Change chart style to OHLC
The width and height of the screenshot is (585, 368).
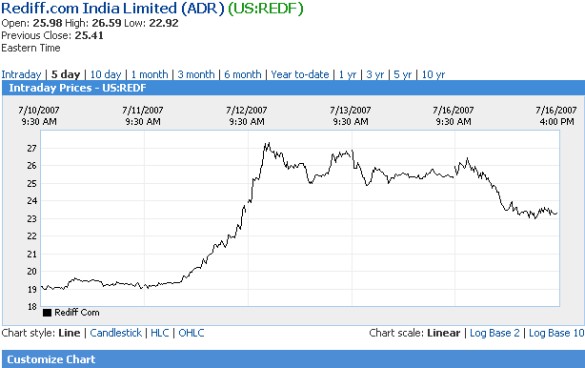tap(191, 333)
